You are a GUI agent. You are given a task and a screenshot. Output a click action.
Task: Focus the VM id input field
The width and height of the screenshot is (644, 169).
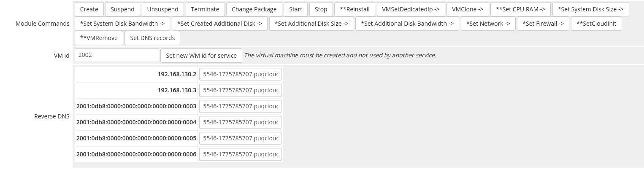click(117, 55)
